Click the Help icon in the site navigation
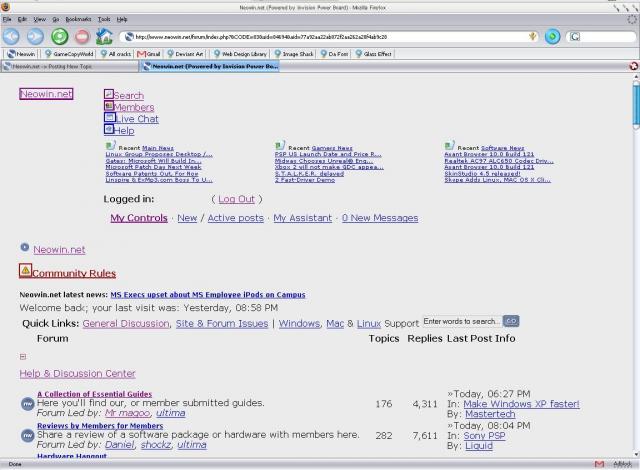This screenshot has height=470, width=640. coord(109,129)
